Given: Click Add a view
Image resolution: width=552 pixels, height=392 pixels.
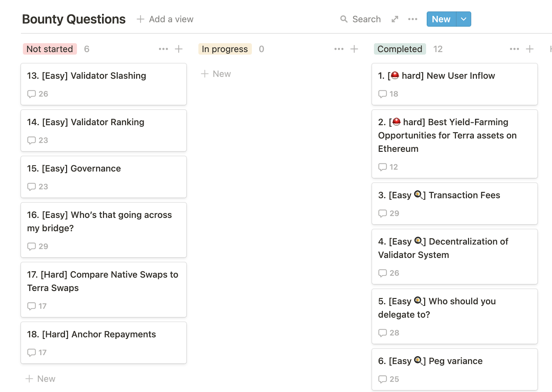Looking at the screenshot, I should (x=165, y=19).
